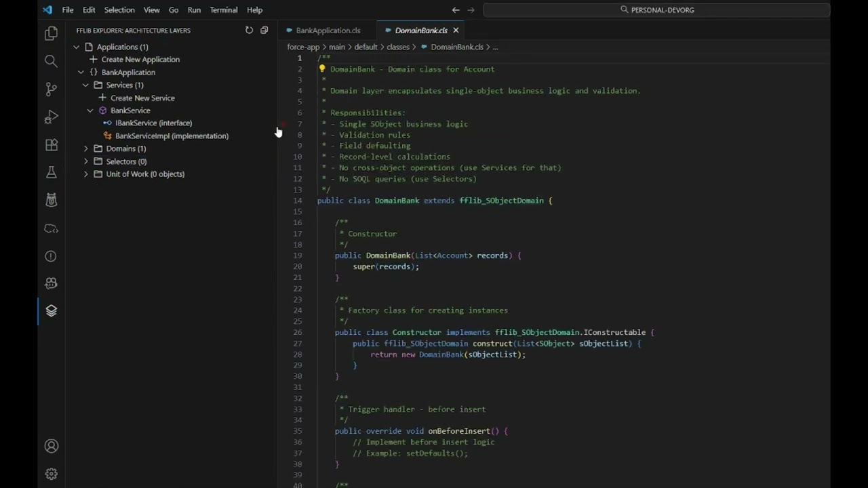Collapse all in FFLIB Explorer
The height and width of the screenshot is (488, 868).
264,30
